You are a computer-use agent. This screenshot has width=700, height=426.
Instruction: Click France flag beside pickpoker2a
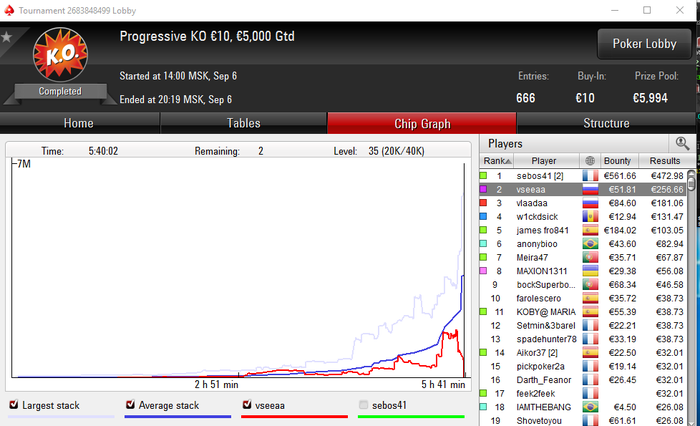590,366
